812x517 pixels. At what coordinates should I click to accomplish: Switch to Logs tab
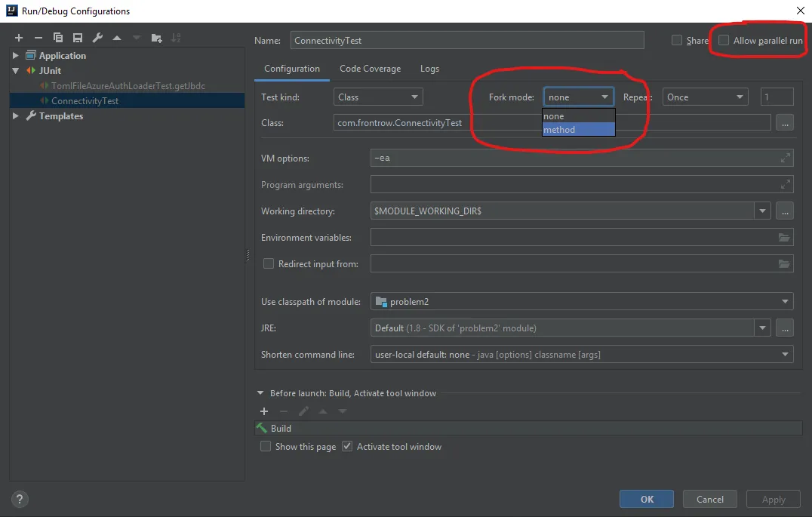click(x=429, y=69)
